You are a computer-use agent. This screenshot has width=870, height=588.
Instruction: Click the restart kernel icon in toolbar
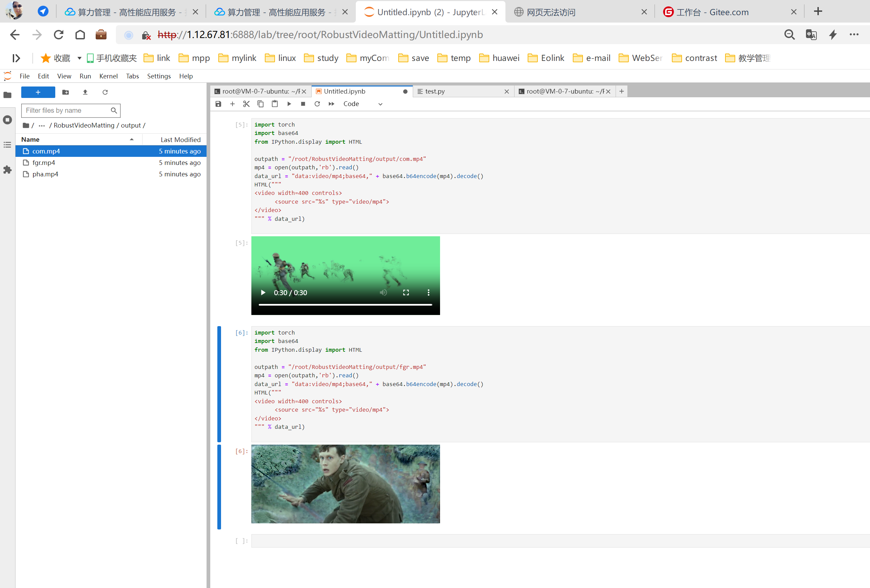[x=317, y=104]
